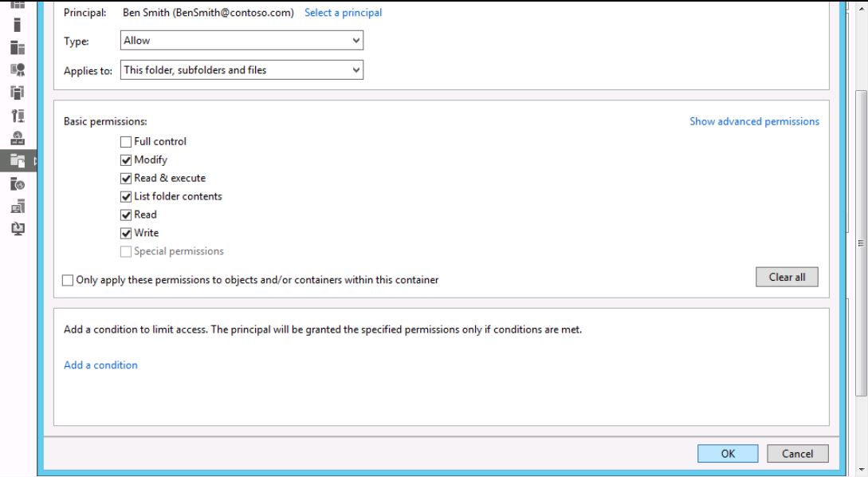Click the Type: label

point(76,41)
